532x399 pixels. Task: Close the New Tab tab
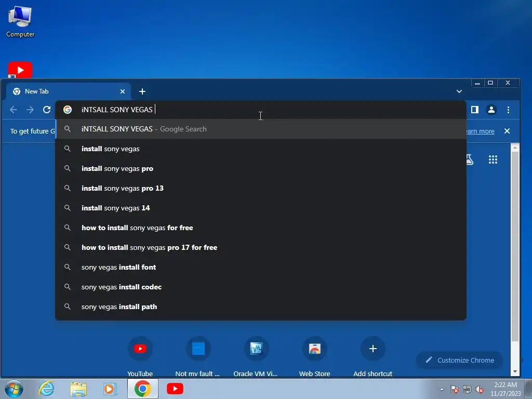point(123,91)
